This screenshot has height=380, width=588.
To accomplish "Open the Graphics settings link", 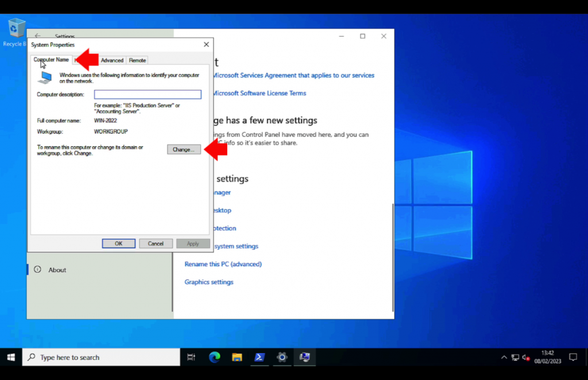I will click(208, 282).
